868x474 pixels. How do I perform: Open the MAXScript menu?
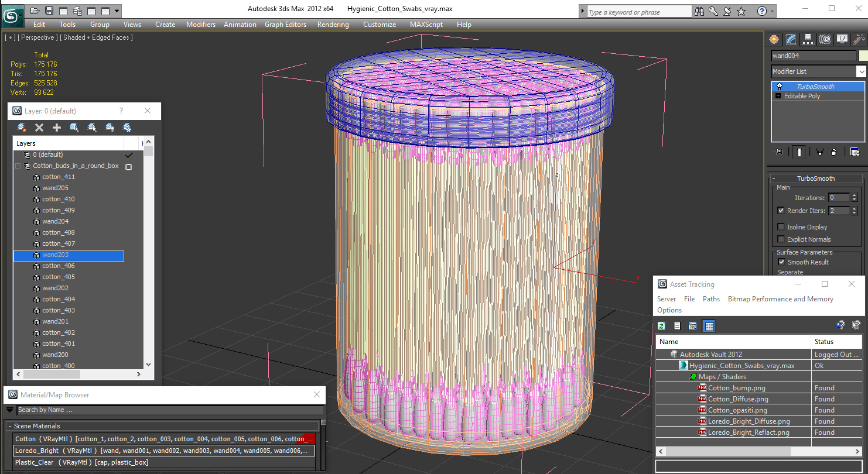[x=427, y=25]
